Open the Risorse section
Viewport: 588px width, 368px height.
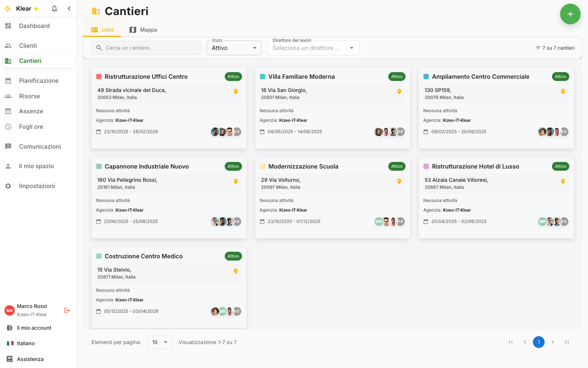point(29,96)
